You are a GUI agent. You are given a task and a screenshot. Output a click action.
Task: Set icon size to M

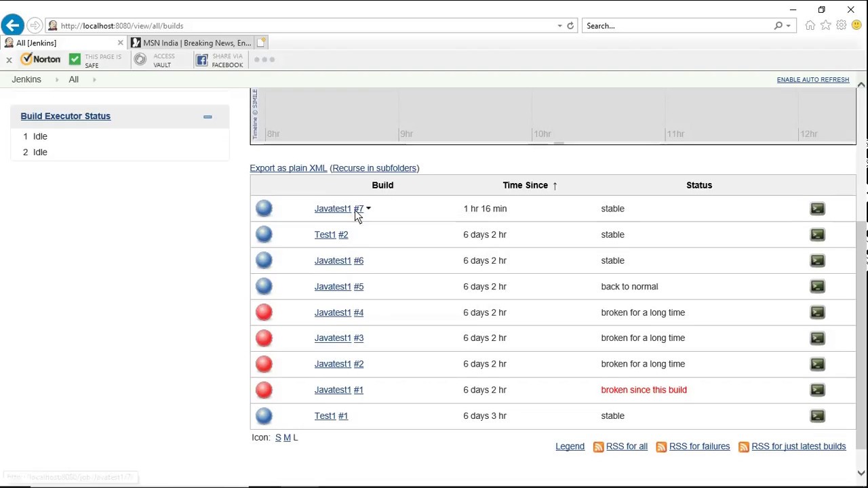pos(287,438)
